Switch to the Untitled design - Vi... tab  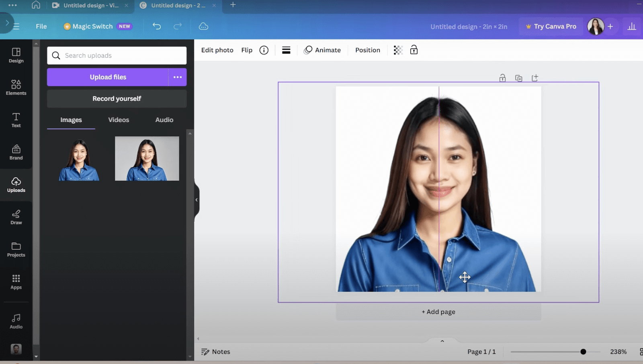click(x=91, y=5)
